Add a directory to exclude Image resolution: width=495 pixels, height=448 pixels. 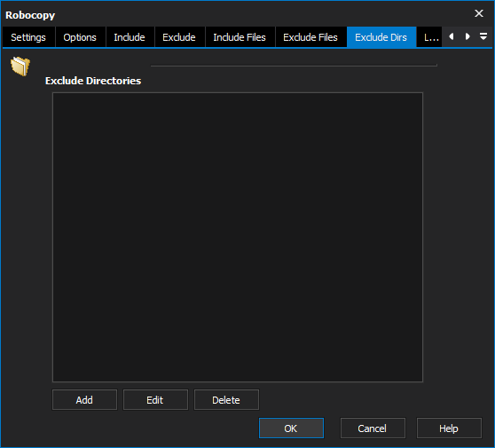[84, 400]
